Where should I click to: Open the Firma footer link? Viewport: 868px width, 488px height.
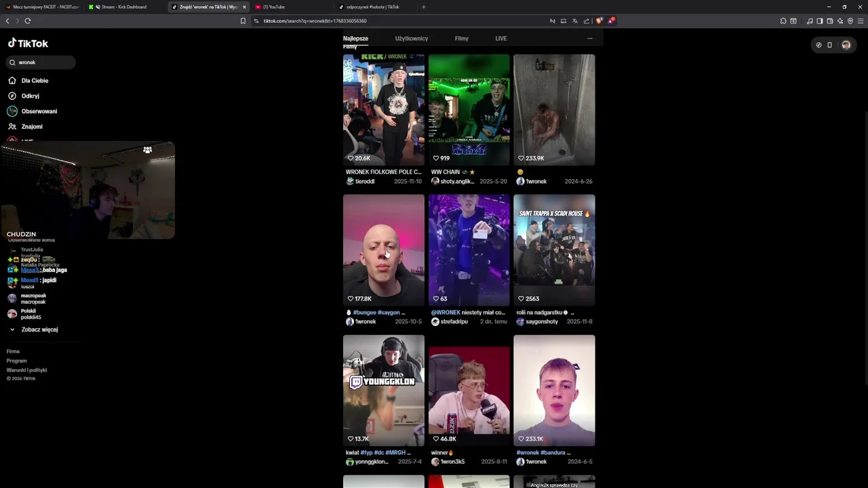point(13,351)
